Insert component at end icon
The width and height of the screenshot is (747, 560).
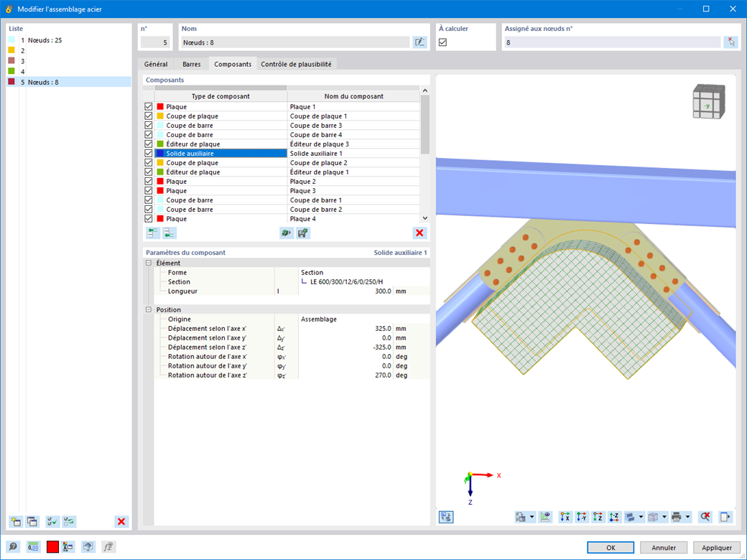point(170,233)
